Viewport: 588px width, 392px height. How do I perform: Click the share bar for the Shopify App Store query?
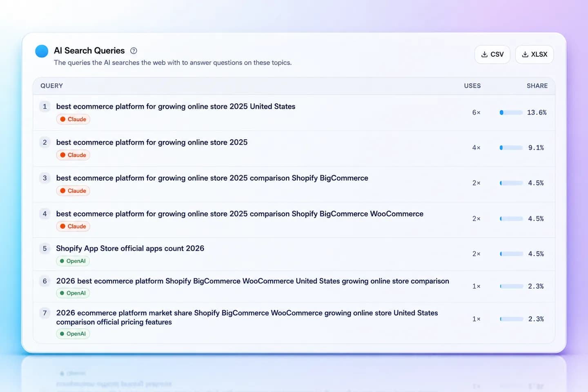click(x=511, y=254)
